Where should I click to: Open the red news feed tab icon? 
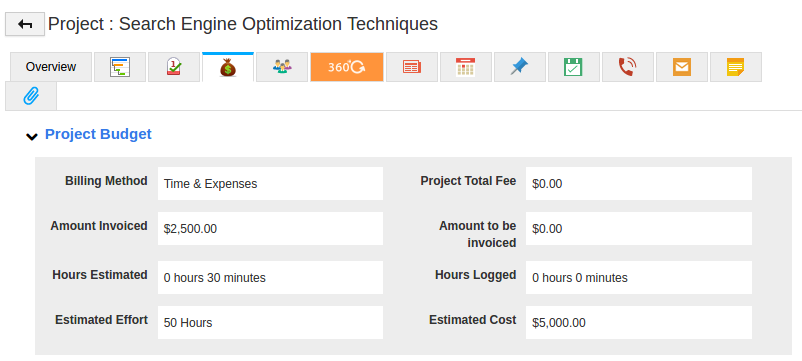pos(412,67)
